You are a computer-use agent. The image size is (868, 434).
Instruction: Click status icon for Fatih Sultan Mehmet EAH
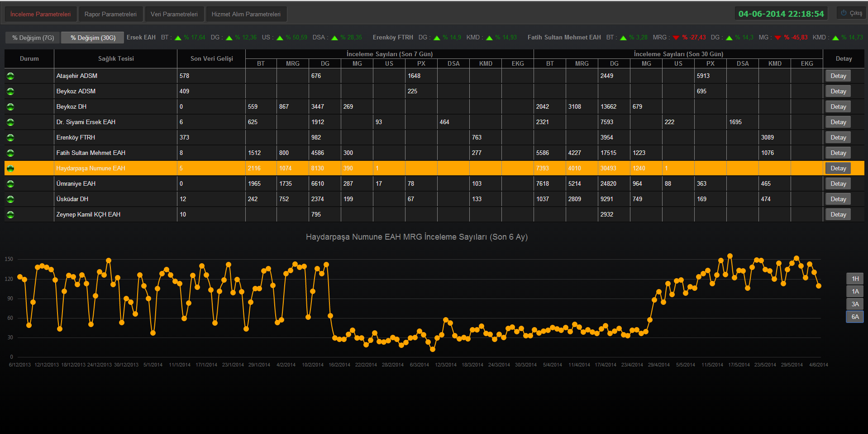(10, 153)
